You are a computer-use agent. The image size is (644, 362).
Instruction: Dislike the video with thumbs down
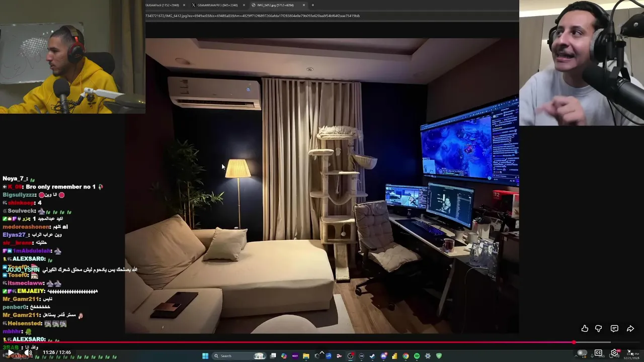(599, 328)
